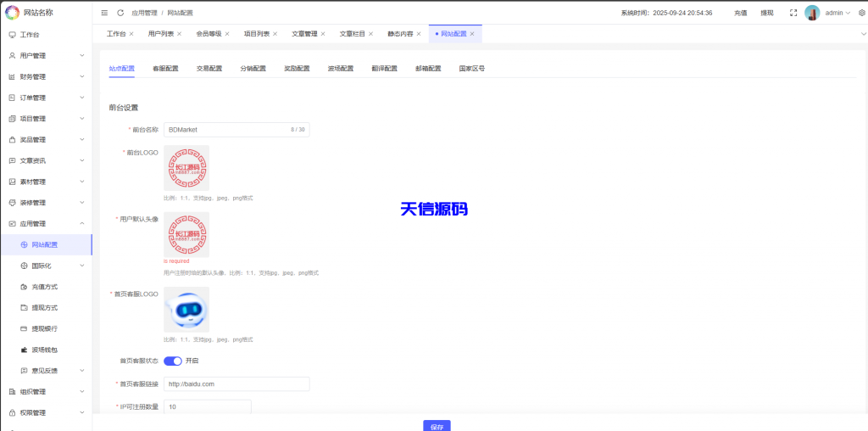Click the admin avatar picture
Screen dimensions: 868x431
[x=812, y=13]
